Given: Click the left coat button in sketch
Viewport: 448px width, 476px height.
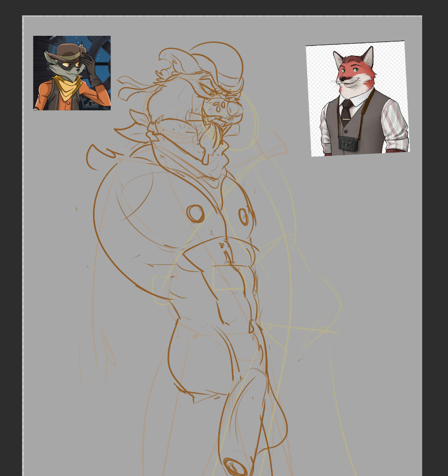Looking at the screenshot, I should pos(195,213).
